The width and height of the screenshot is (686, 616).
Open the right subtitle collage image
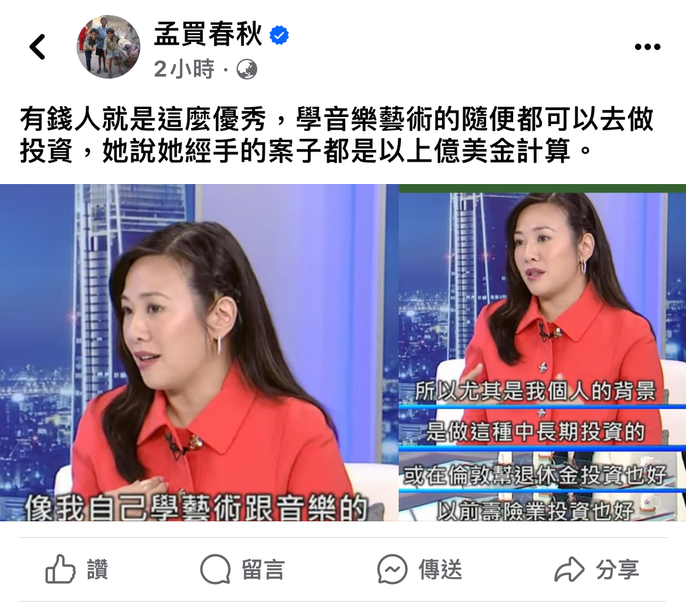(542, 353)
